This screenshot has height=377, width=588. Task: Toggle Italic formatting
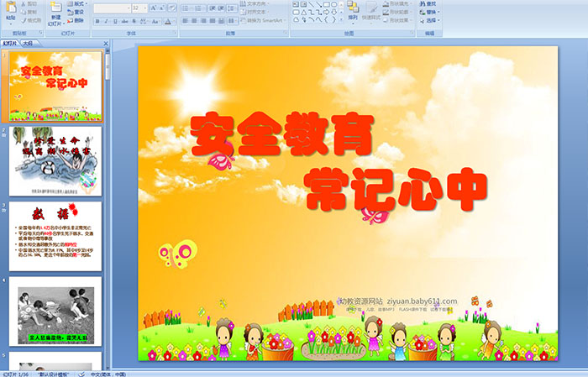[106, 21]
